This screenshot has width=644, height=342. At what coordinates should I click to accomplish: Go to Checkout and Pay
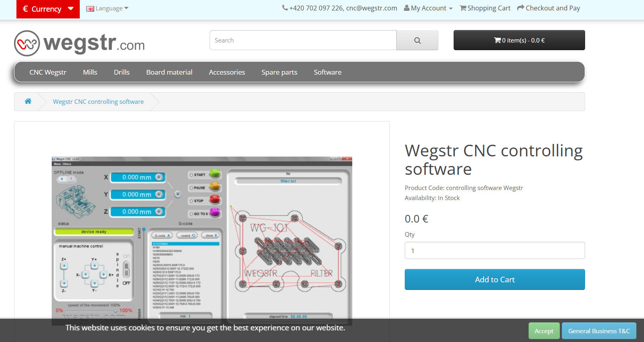point(549,8)
